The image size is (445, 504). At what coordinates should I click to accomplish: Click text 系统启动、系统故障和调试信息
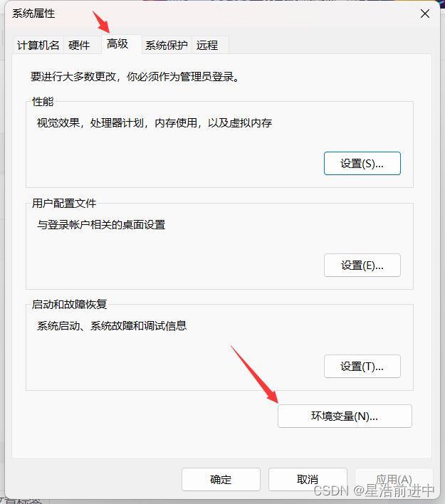[112, 325]
